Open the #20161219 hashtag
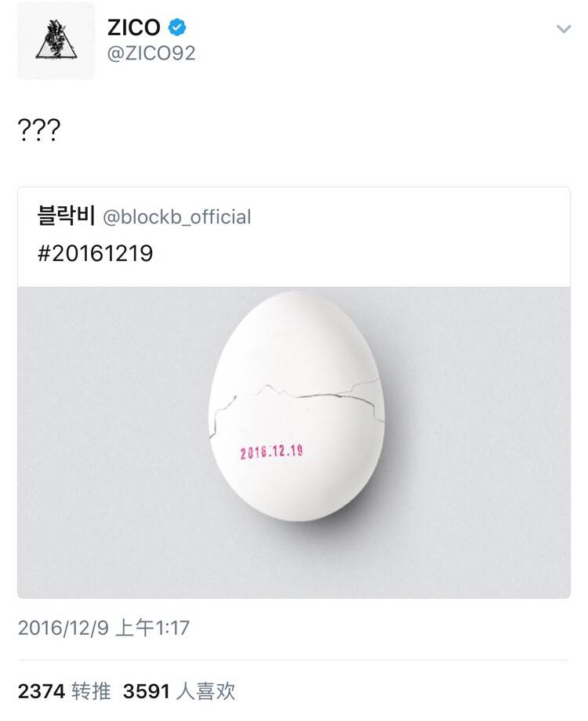 (95, 253)
